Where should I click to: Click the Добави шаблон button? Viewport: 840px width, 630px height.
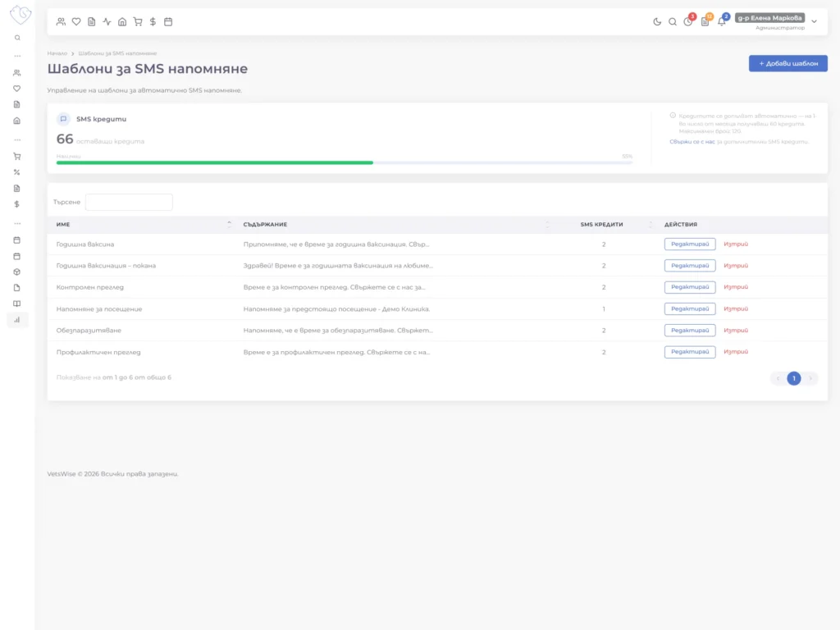[788, 63]
